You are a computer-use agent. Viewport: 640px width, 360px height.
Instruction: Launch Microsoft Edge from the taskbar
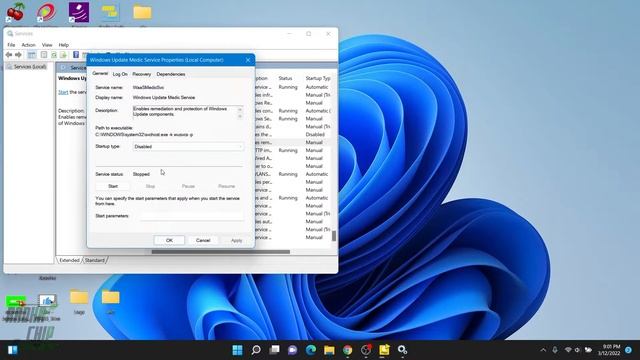[x=311, y=350]
